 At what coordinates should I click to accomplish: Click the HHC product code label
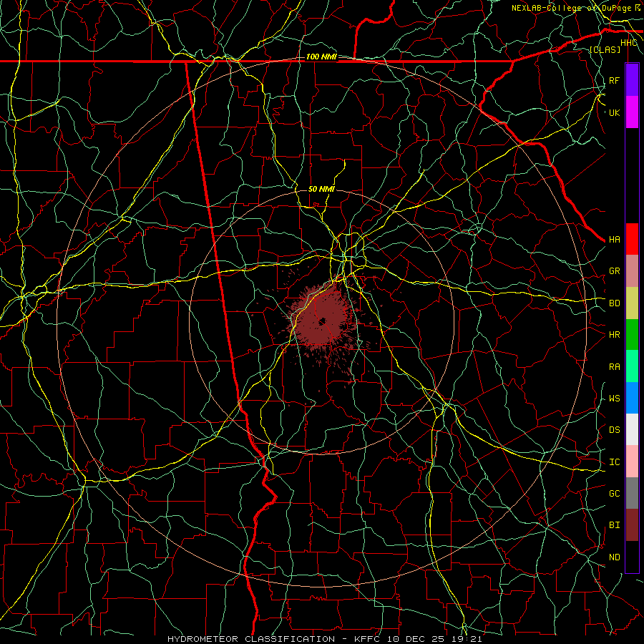pos(628,43)
